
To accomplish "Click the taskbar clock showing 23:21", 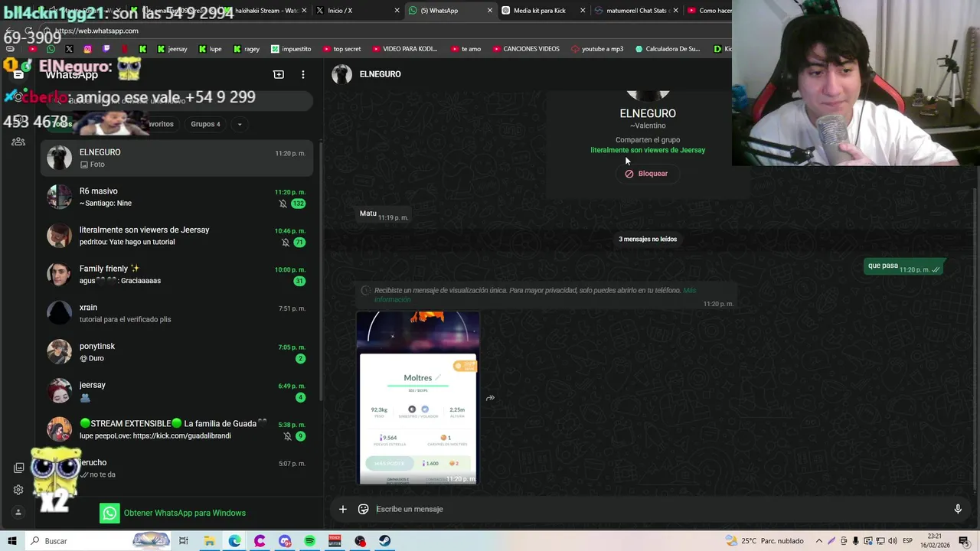I will tap(935, 541).
